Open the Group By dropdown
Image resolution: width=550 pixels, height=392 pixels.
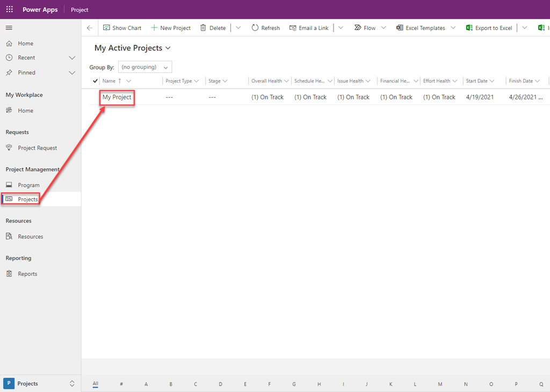pyautogui.click(x=145, y=67)
